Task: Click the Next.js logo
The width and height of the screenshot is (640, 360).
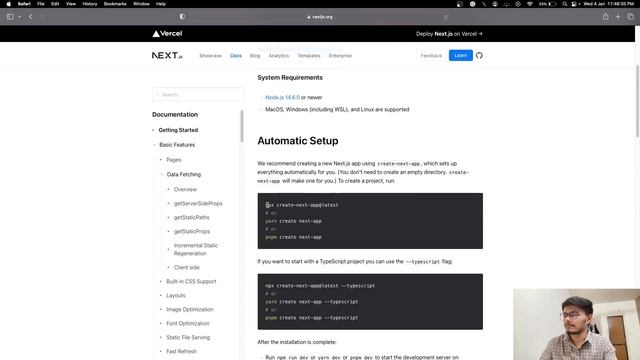Action: (167, 56)
